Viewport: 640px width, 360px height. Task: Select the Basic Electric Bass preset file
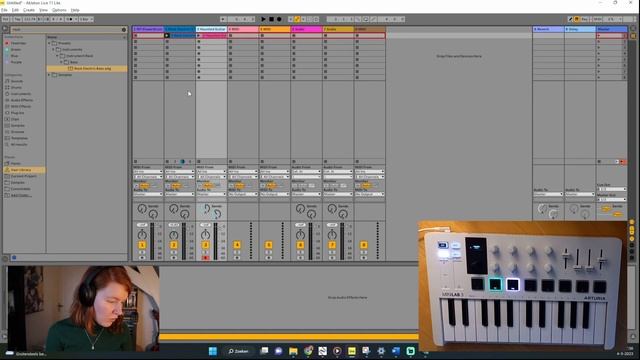87,69
